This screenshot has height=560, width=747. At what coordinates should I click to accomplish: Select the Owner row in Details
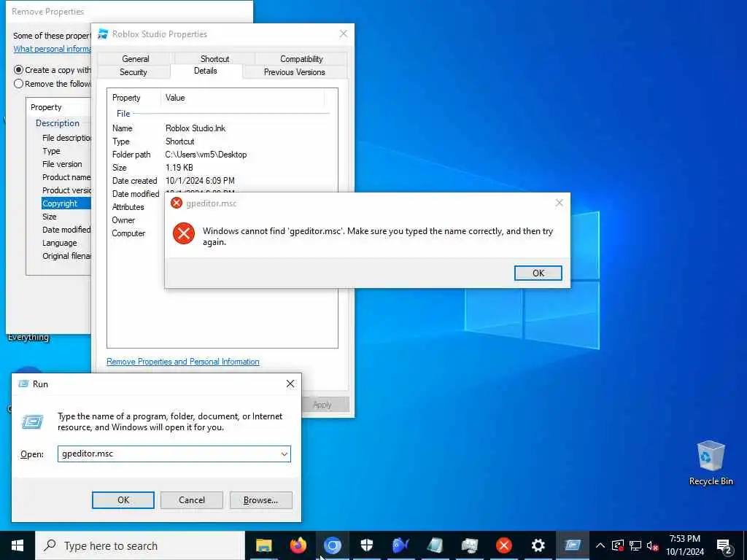pos(123,220)
